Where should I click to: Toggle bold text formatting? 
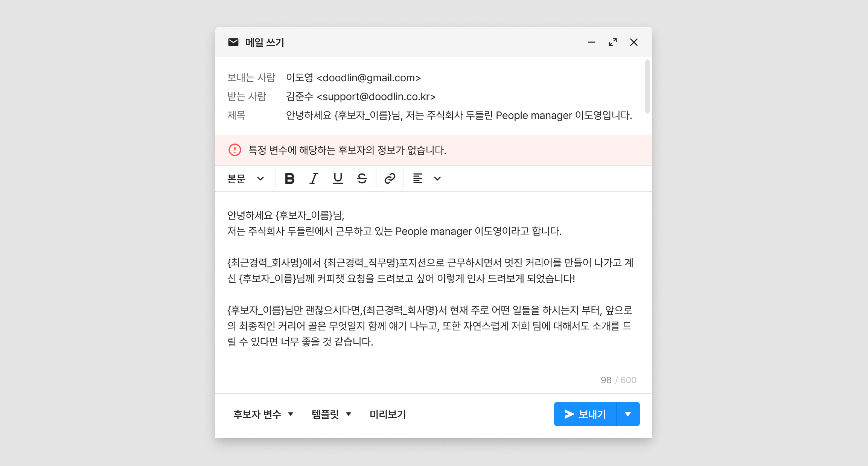click(289, 178)
